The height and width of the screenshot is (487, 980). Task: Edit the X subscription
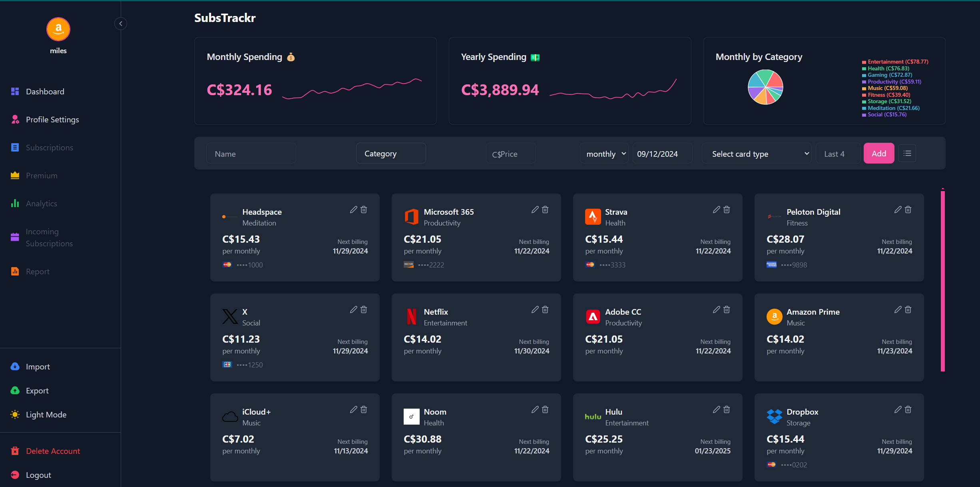[354, 309]
